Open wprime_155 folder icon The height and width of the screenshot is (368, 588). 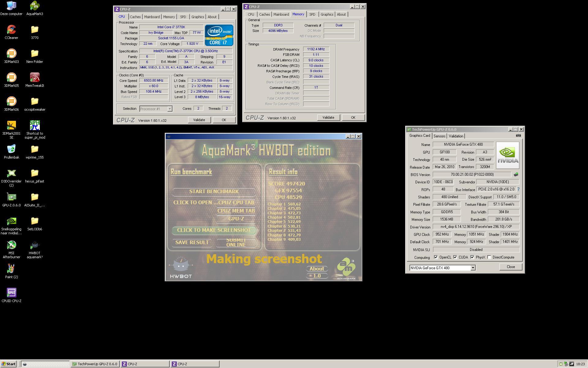click(x=35, y=151)
